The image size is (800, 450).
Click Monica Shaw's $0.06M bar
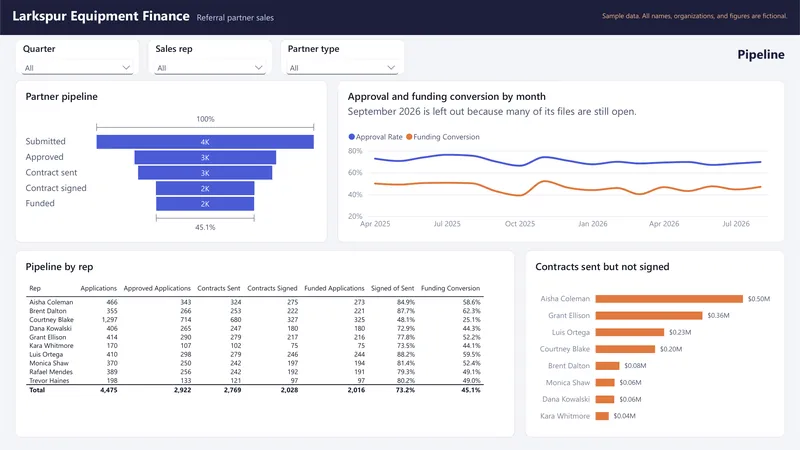(605, 383)
